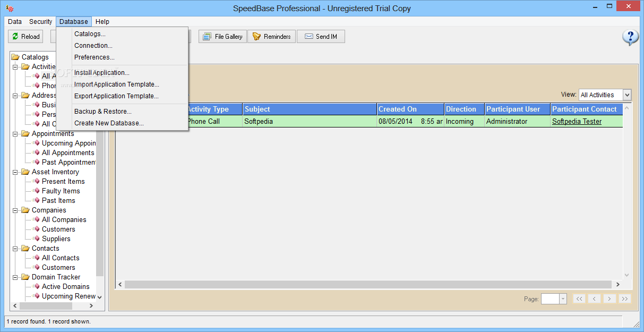Select Customers under Companies
Viewport: 644px width, 332px height.
pos(58,229)
